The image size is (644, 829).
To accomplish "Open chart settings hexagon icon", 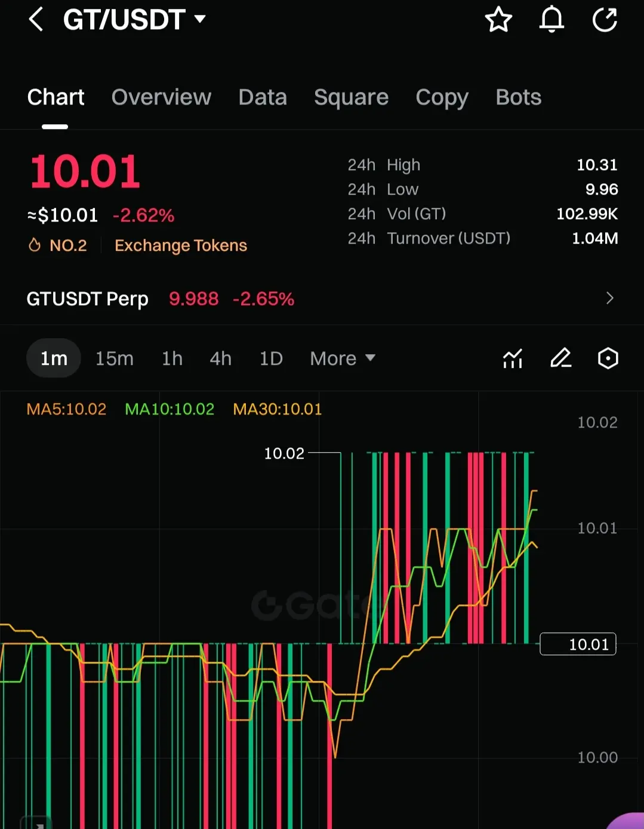I will (x=608, y=358).
